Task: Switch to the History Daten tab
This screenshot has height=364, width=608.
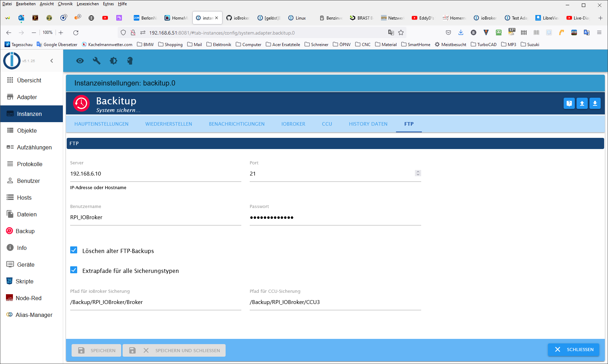Action: pos(368,124)
